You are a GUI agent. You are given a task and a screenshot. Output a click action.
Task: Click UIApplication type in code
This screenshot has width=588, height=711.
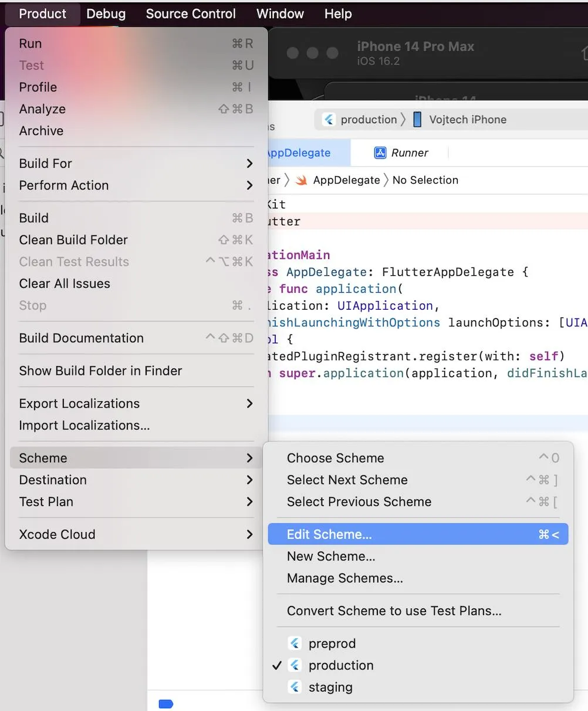385,306
